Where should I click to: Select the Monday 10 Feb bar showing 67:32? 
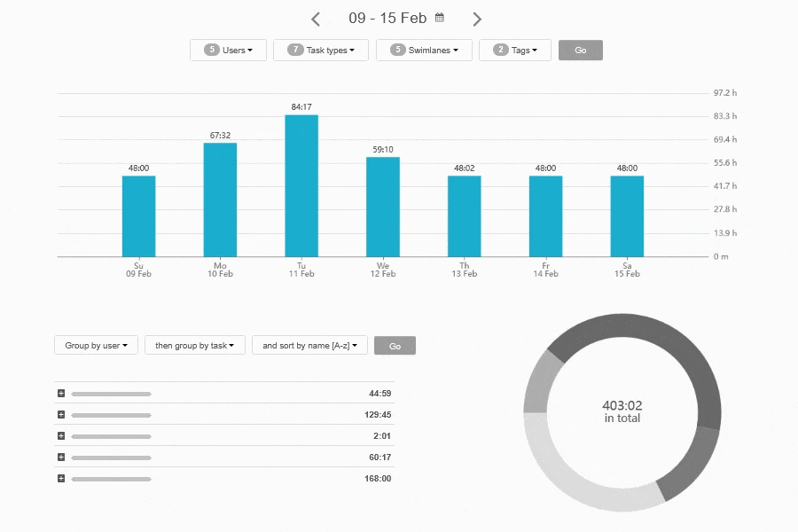coord(219,199)
